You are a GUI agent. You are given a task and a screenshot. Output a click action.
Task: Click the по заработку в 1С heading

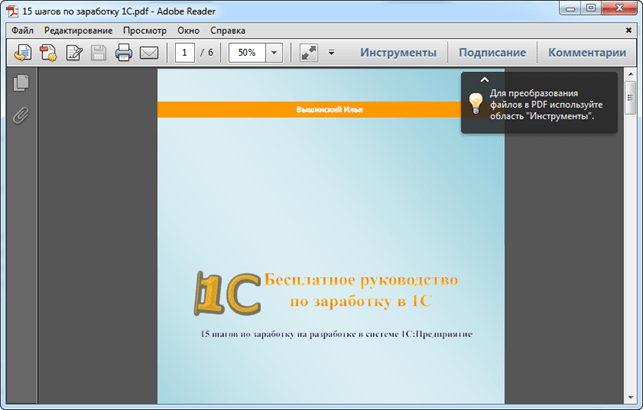point(361,301)
